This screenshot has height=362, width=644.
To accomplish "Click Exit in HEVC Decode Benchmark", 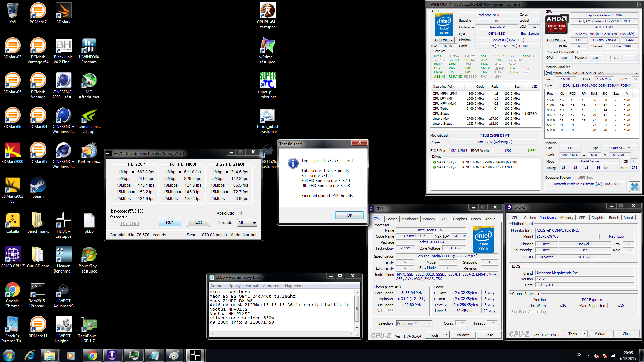I will click(x=199, y=222).
